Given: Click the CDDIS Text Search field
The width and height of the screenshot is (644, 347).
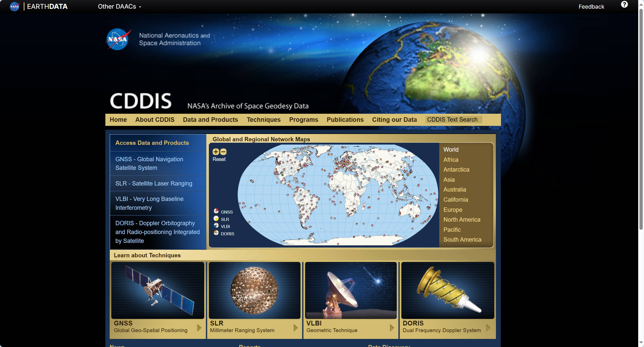Looking at the screenshot, I should pyautogui.click(x=454, y=120).
